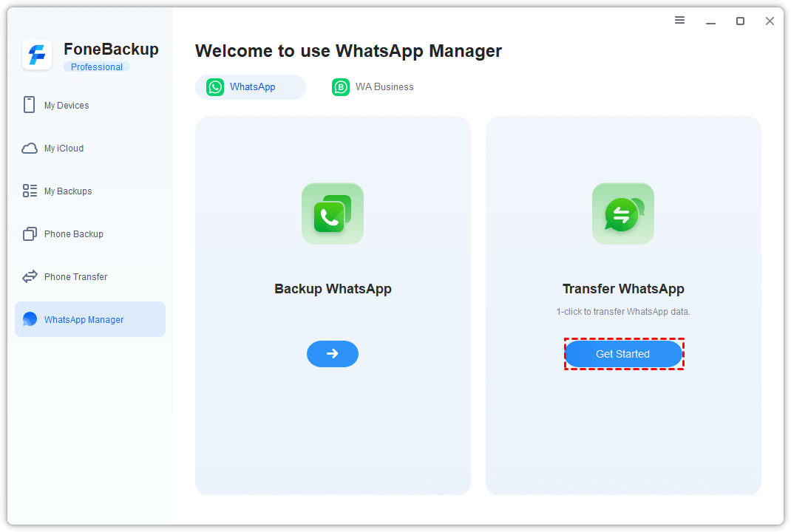Click the FoneBackup product name text

click(x=111, y=49)
